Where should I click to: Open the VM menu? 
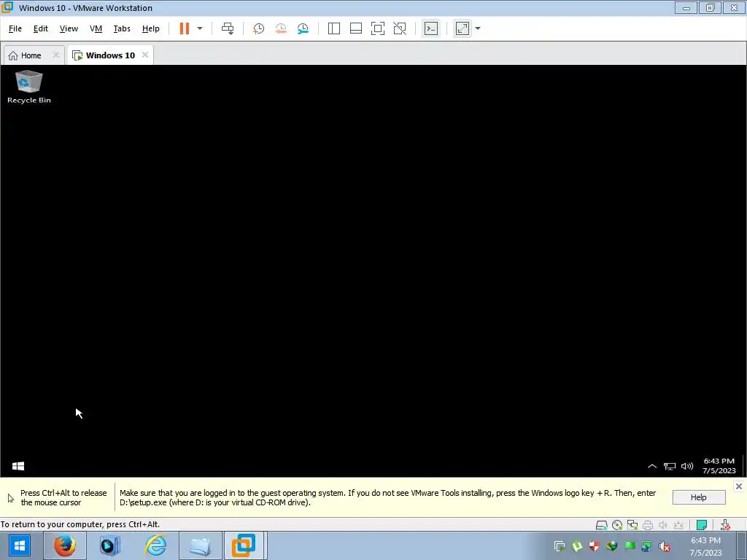click(x=96, y=28)
